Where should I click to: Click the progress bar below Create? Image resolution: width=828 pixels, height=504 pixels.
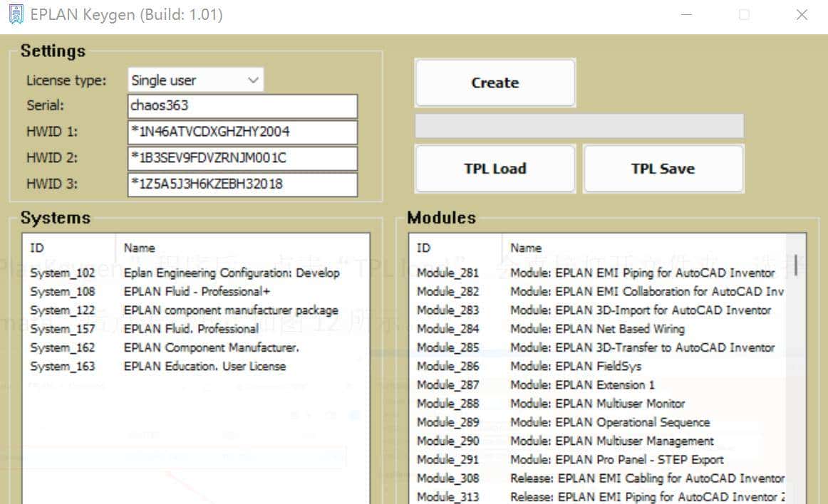tap(579, 126)
